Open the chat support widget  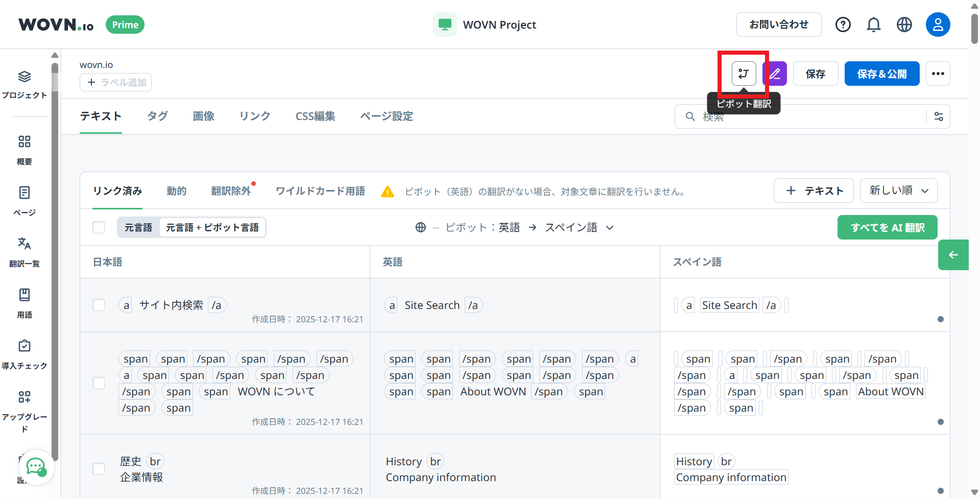pos(36,466)
